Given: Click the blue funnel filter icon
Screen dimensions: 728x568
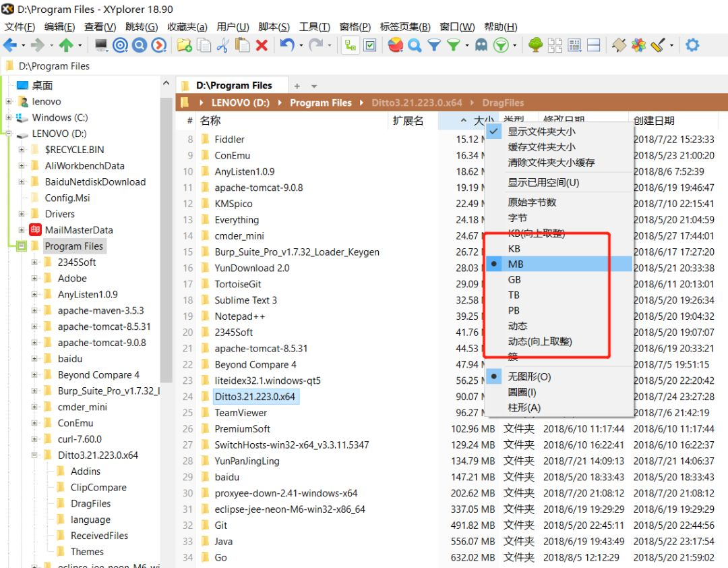Looking at the screenshot, I should click(x=433, y=45).
